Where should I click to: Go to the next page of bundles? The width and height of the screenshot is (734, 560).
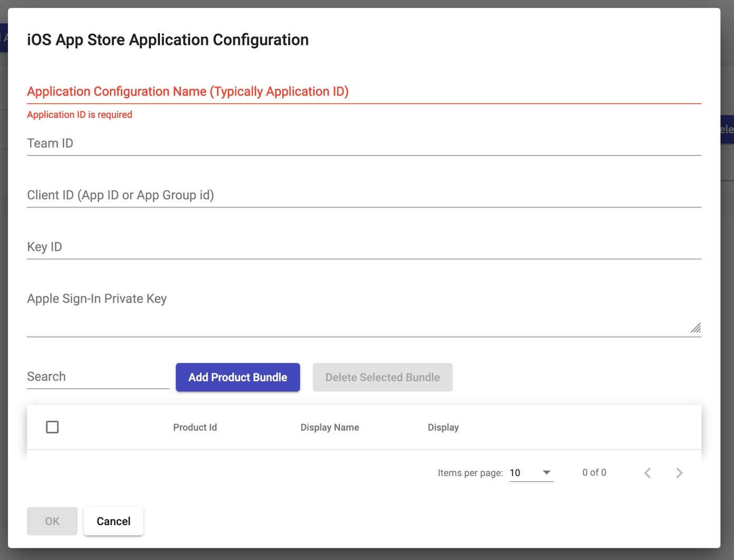tap(679, 473)
